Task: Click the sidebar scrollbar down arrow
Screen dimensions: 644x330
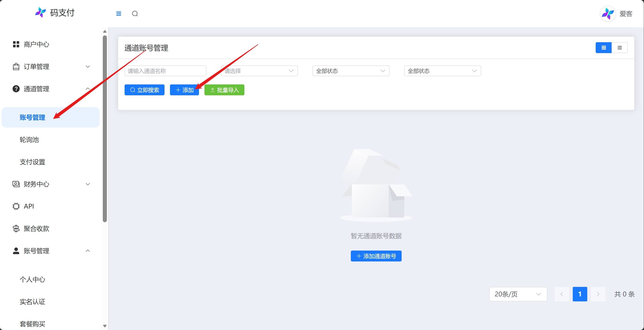Action: (105, 326)
